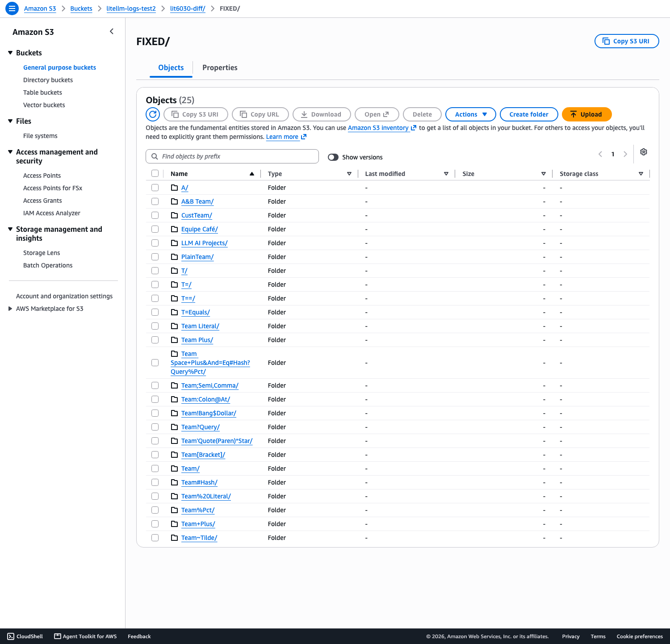The height and width of the screenshot is (644, 670).
Task: Open the Amazon S3 inventory link
Action: pos(382,128)
